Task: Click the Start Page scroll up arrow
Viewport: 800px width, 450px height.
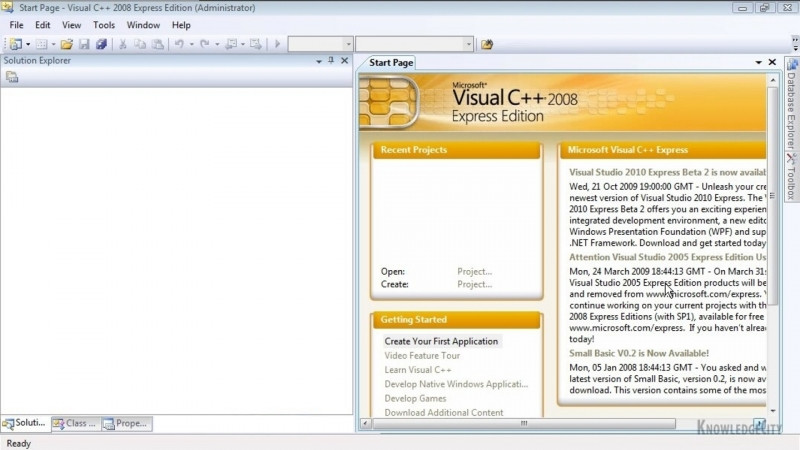Action: tap(772, 81)
